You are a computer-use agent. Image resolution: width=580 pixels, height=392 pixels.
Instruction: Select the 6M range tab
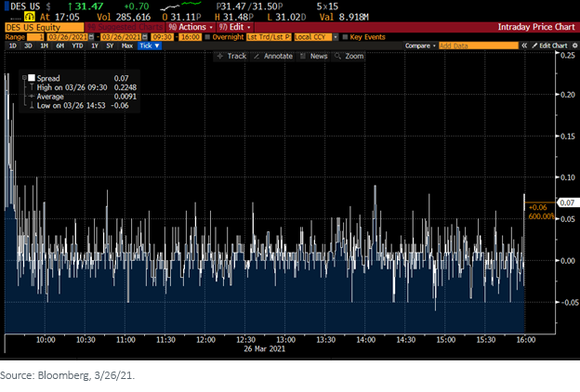(59, 46)
